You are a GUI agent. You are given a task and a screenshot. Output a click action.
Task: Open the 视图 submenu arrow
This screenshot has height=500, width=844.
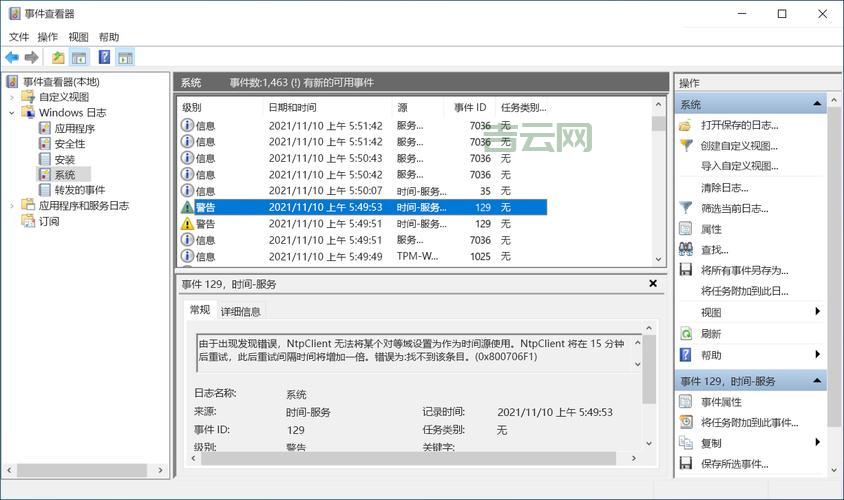point(818,311)
